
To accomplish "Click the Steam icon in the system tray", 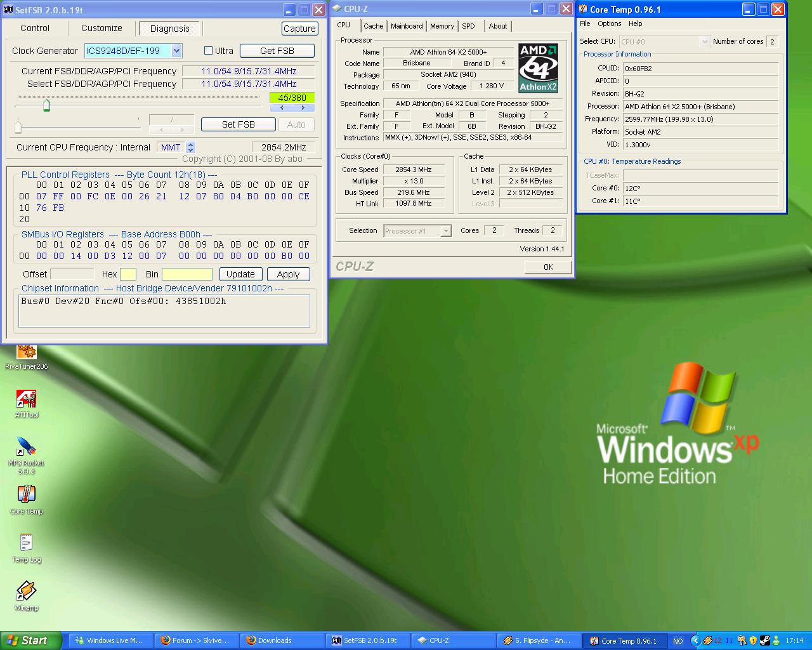I will coord(765,640).
